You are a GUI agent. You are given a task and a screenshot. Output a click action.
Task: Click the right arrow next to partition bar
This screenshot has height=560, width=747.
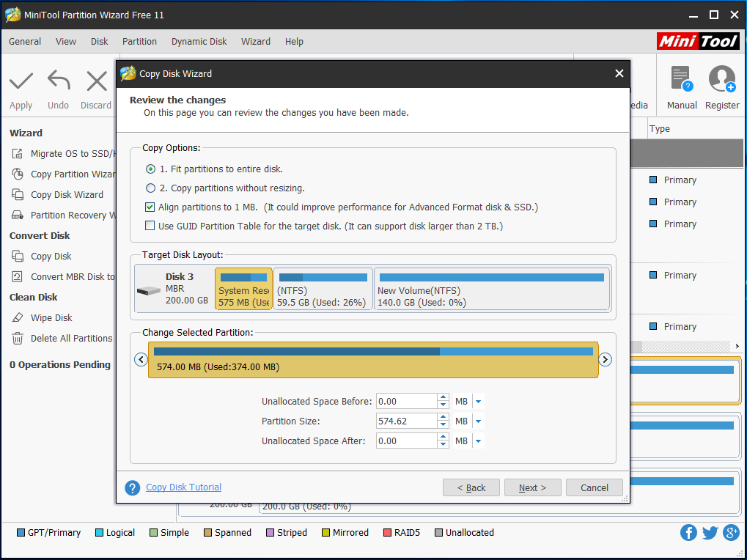tap(605, 359)
